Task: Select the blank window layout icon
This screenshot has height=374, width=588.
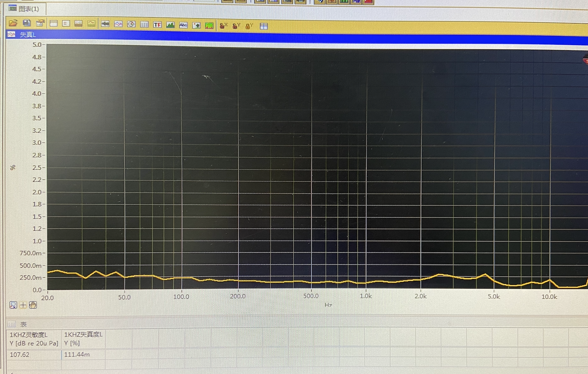Action: 53,23
